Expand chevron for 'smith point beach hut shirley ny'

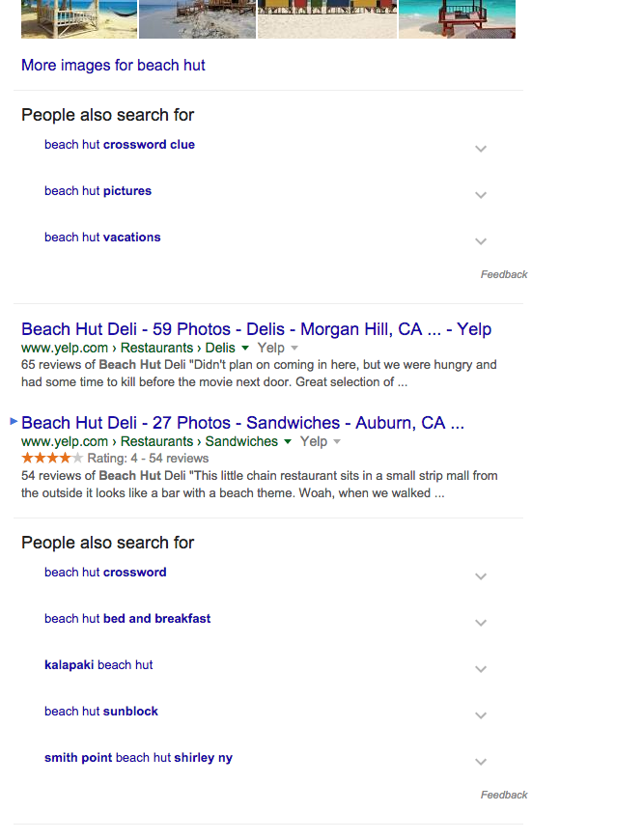pos(481,762)
